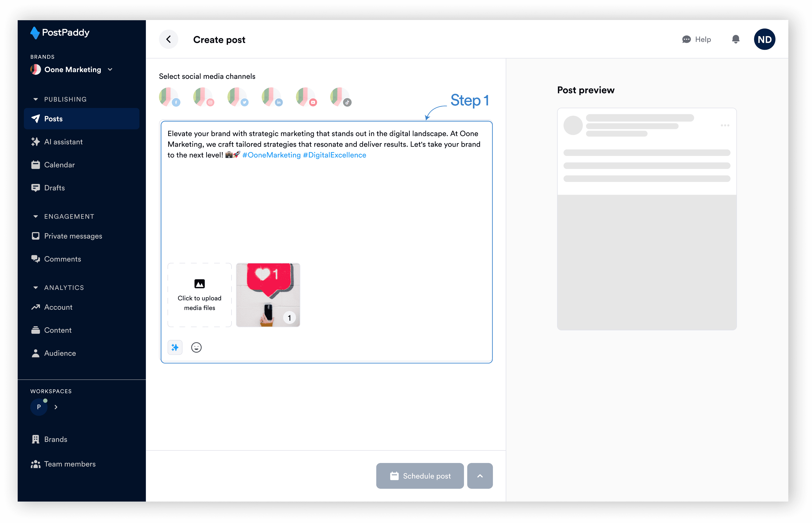Click the upload media files box

(199, 295)
